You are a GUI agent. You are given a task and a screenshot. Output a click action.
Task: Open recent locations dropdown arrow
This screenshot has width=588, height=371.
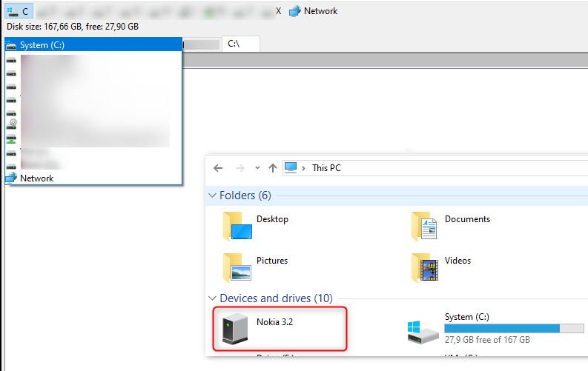257,167
